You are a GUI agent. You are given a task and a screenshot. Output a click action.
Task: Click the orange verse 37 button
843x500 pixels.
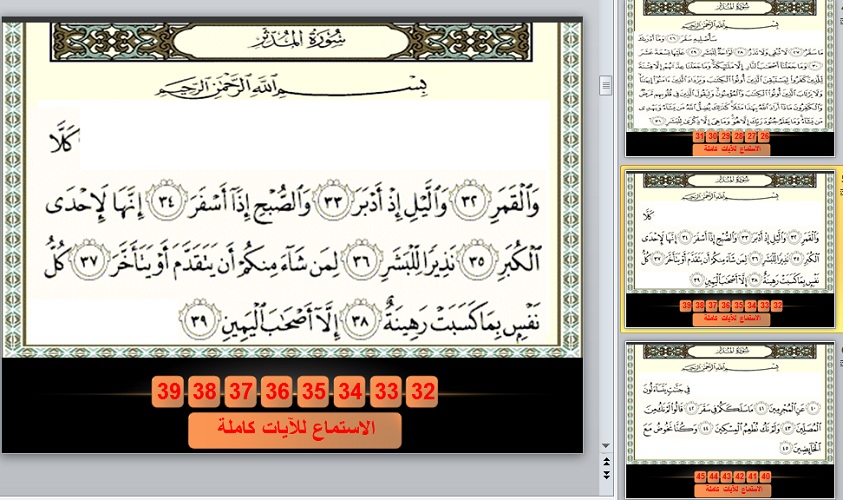(241, 391)
